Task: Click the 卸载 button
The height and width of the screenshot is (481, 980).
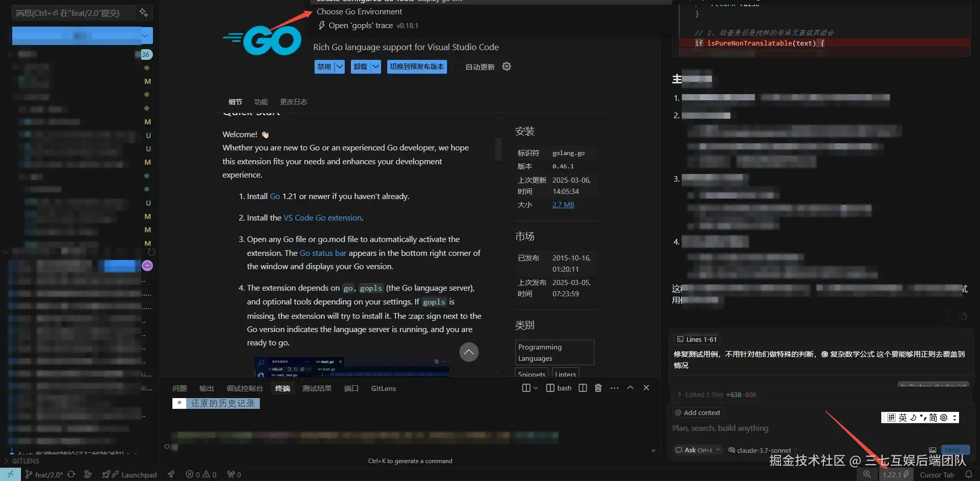Action: point(361,67)
